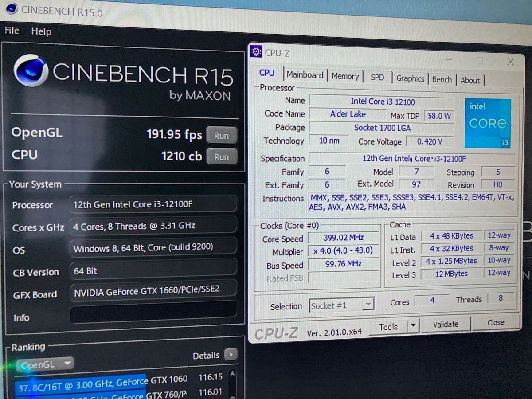Run the CPU benchmark
The image size is (532, 399).
221,156
